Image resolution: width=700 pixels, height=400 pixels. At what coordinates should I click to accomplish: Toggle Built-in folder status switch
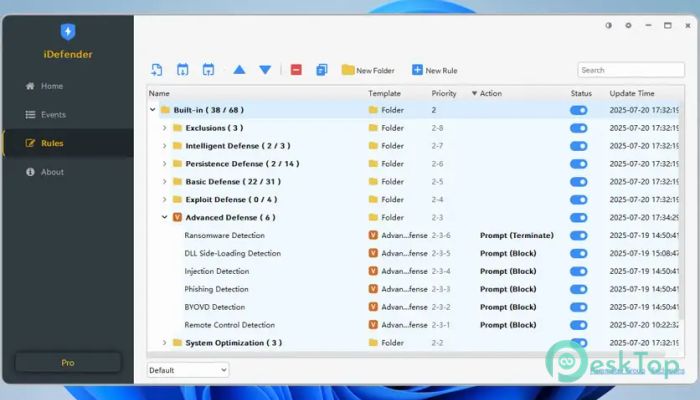click(x=579, y=110)
